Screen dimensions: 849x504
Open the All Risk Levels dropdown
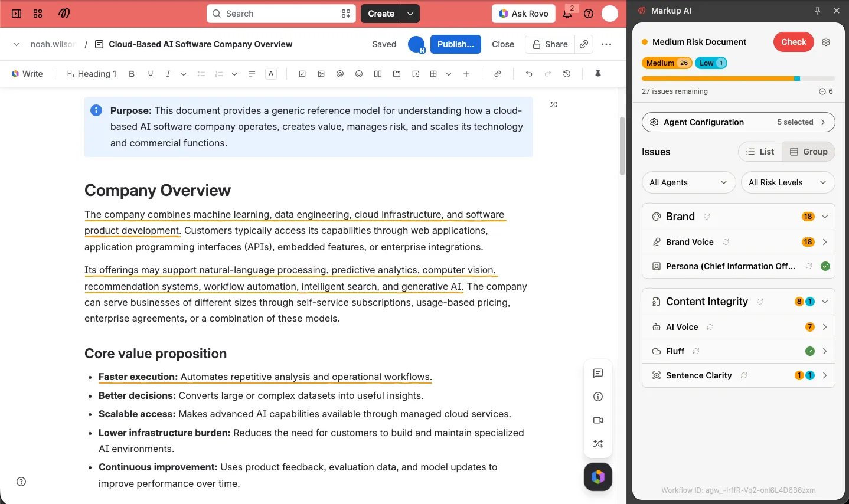(788, 182)
